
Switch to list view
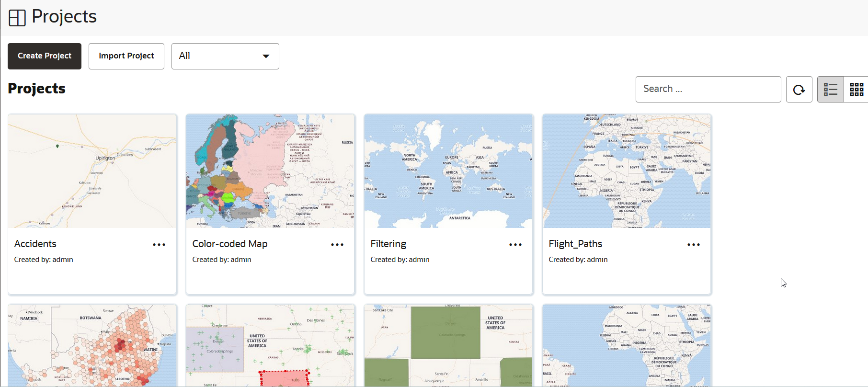830,89
